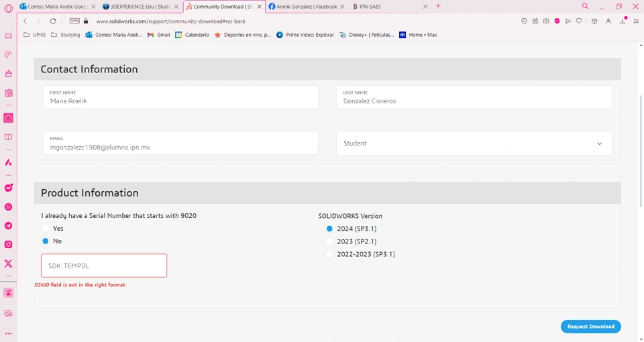644x342 pixels.
Task: Open the Gmail bookmark
Action: point(158,35)
